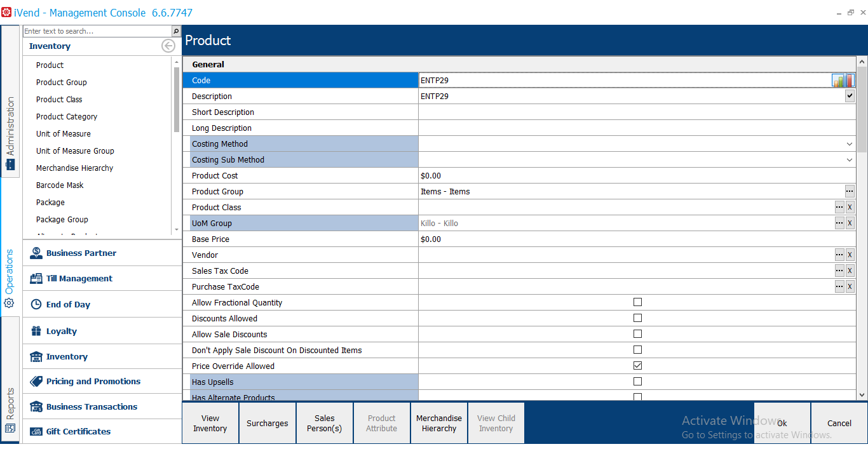Select Product in the Inventory list
The height and width of the screenshot is (449, 868).
click(50, 65)
